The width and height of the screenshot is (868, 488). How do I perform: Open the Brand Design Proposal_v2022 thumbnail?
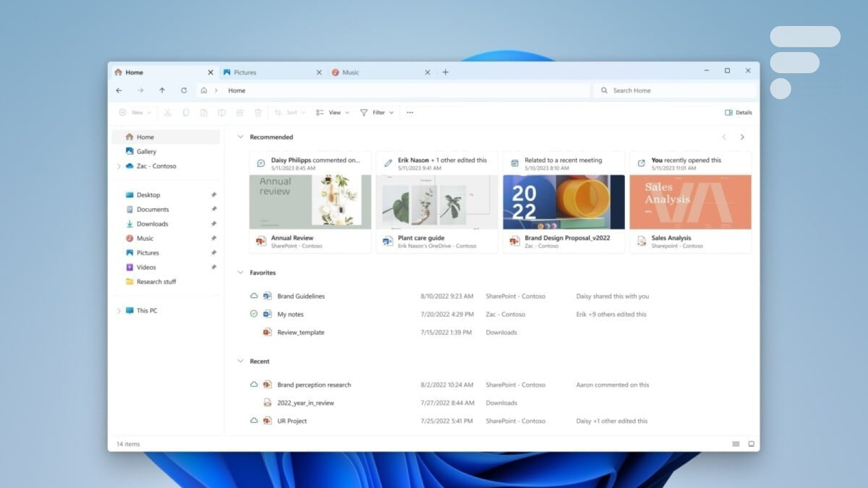tap(563, 202)
